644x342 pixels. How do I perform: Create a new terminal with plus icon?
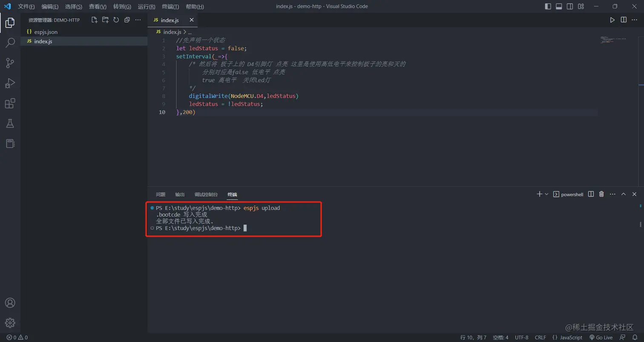(x=540, y=194)
